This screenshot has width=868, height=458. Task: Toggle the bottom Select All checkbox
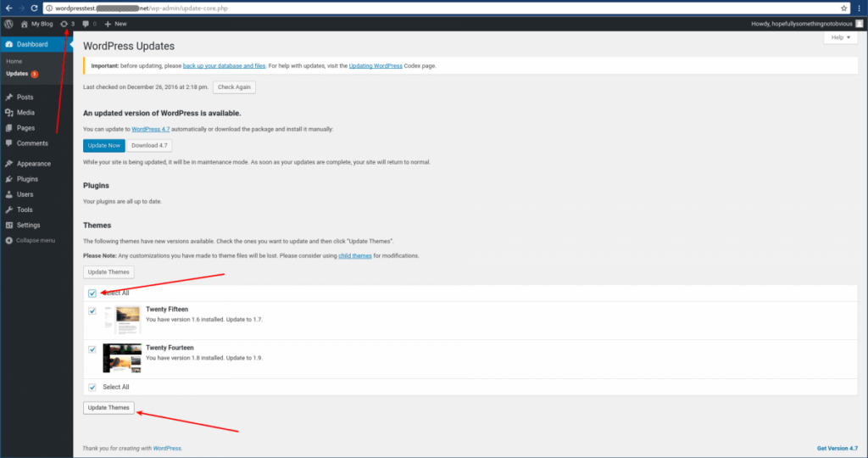[x=92, y=387]
